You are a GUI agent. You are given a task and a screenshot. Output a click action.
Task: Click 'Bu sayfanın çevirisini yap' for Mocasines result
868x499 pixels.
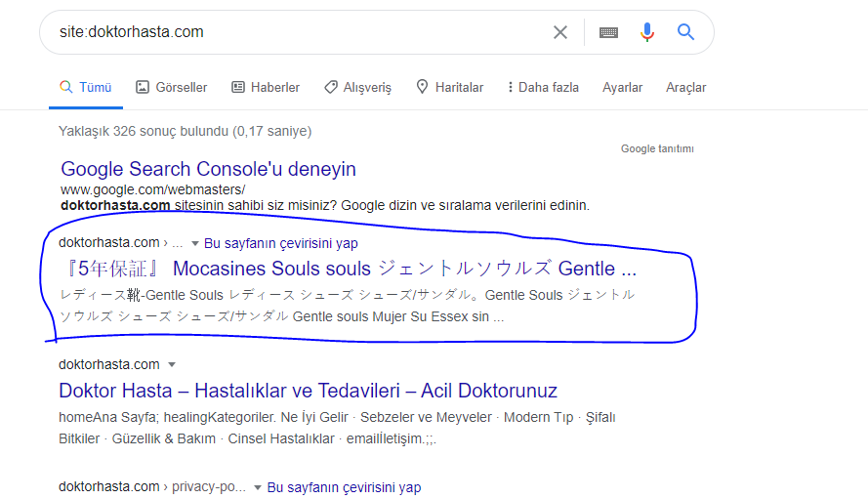(x=280, y=243)
